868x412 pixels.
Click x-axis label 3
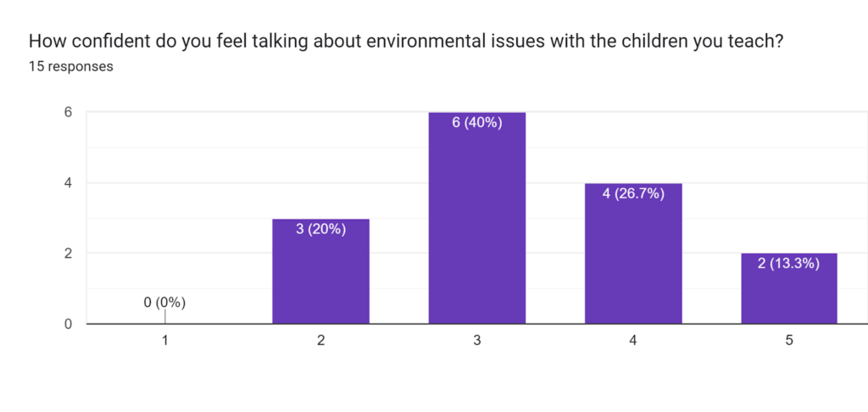tap(477, 340)
